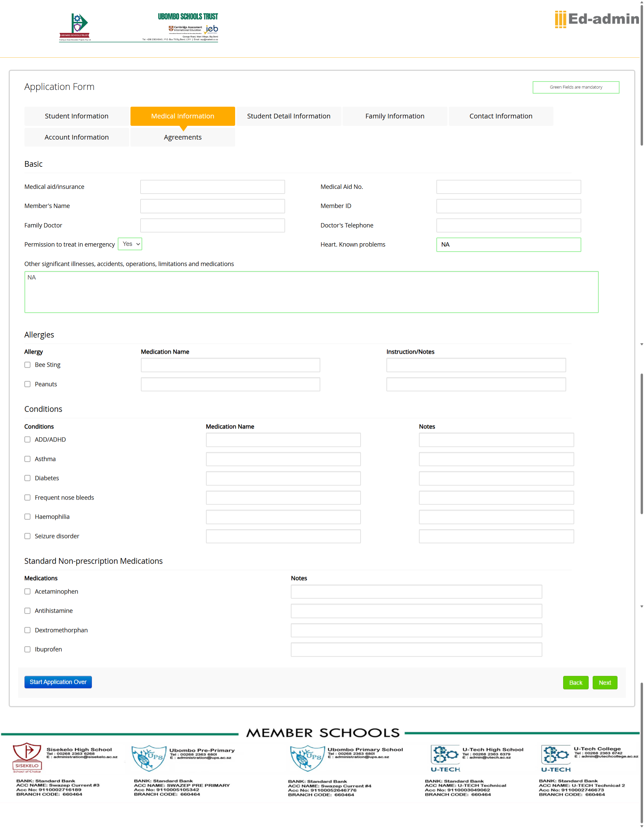Select the Acetaminophen medication checkbox
This screenshot has height=829, width=644.
(27, 591)
